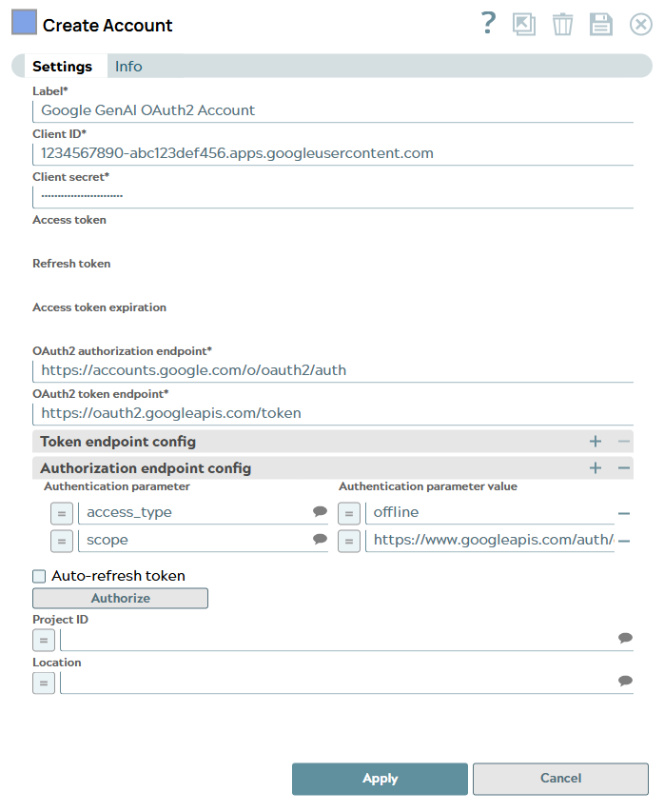This screenshot has height=812, width=664.
Task: Toggle expression mode for the scope parameter
Action: click(62, 540)
